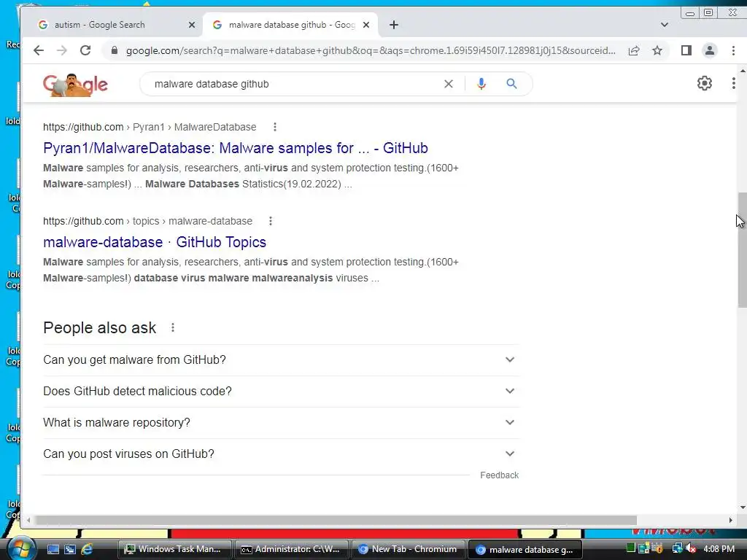Go back to previous page

click(39, 50)
